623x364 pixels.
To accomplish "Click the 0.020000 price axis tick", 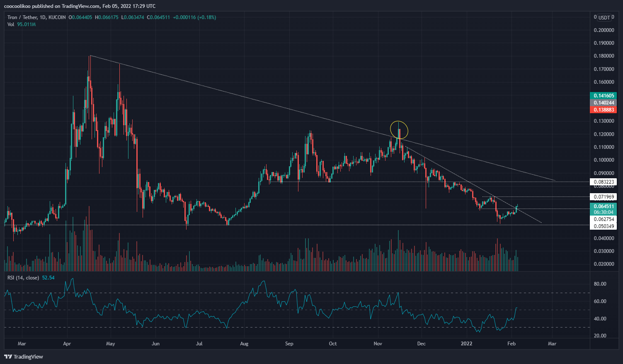I will click(x=604, y=264).
